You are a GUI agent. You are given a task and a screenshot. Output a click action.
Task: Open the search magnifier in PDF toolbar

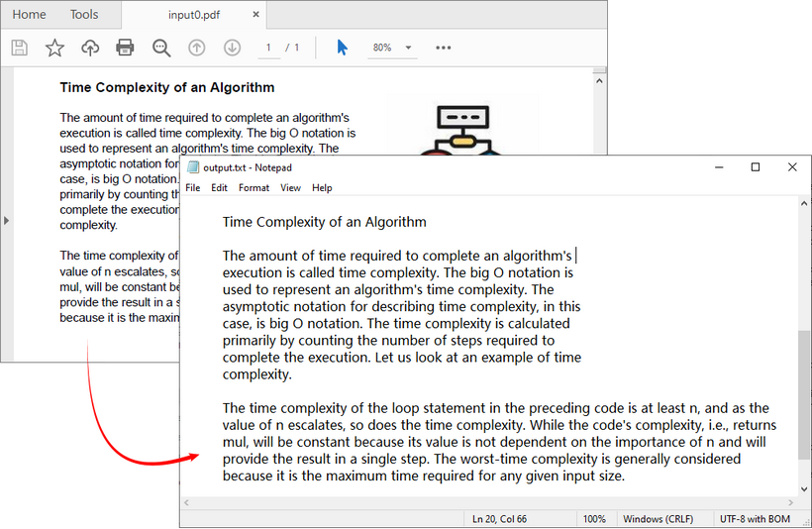coord(161,48)
